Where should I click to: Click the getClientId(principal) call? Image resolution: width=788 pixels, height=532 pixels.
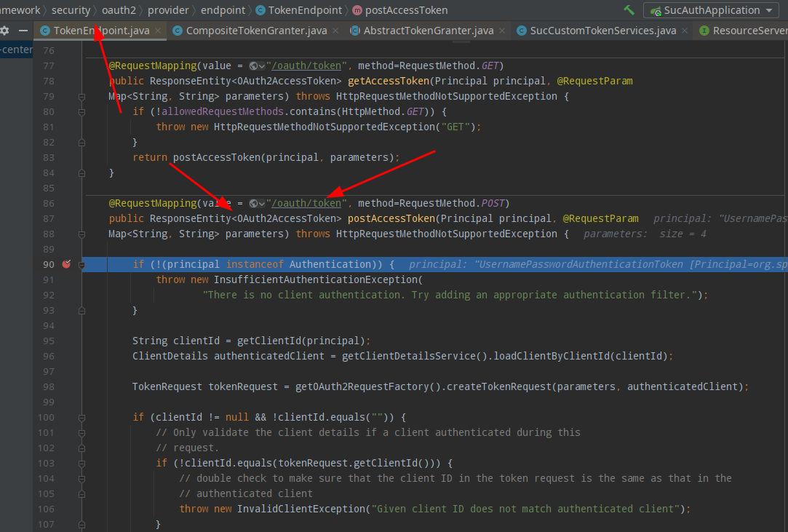pyautogui.click(x=301, y=341)
